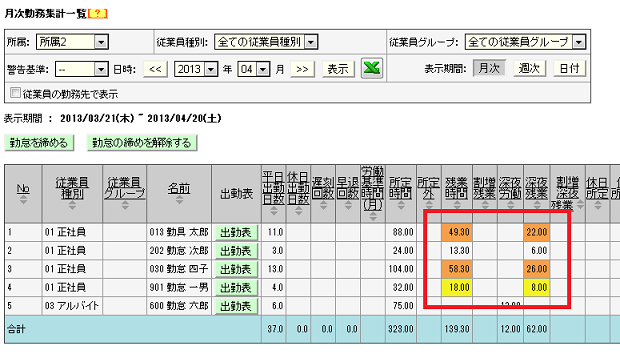Open help via the [?] icon
Screen dimensions: 620x362
click(97, 14)
